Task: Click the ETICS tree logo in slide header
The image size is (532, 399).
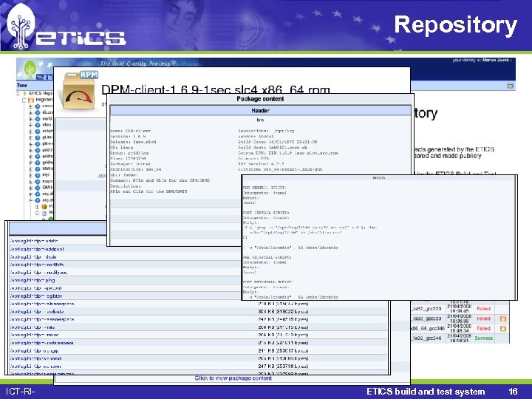Action: (21, 26)
